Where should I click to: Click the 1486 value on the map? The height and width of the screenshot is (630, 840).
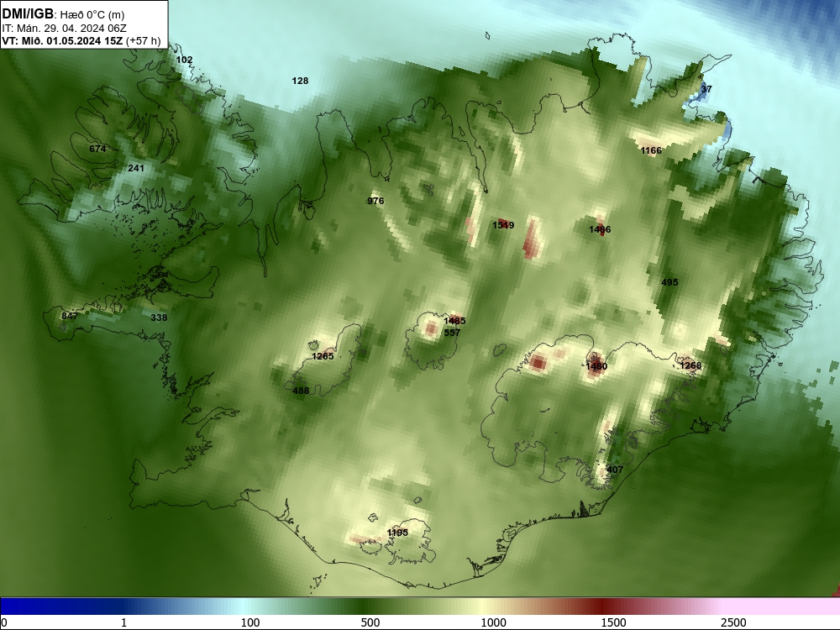(600, 230)
